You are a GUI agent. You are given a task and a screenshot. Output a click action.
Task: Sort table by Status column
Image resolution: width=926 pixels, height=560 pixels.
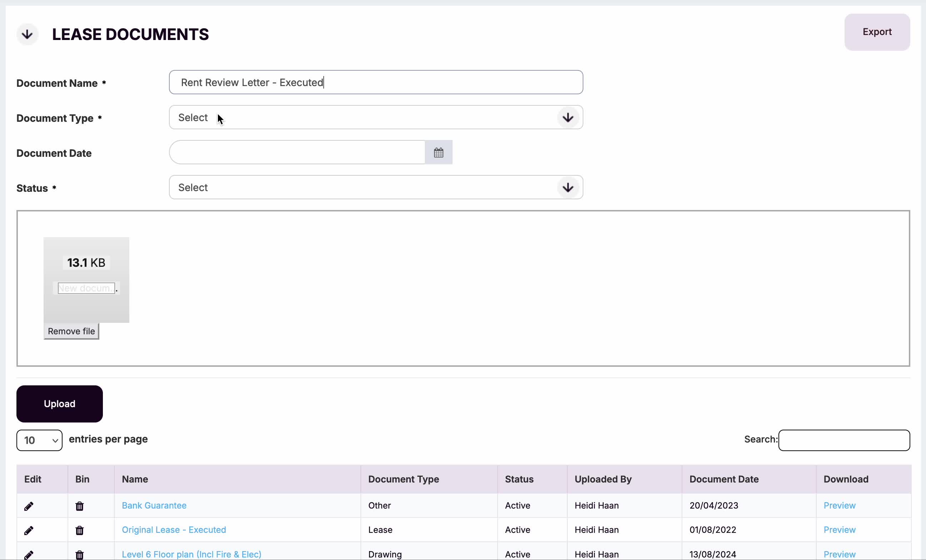pyautogui.click(x=533, y=479)
